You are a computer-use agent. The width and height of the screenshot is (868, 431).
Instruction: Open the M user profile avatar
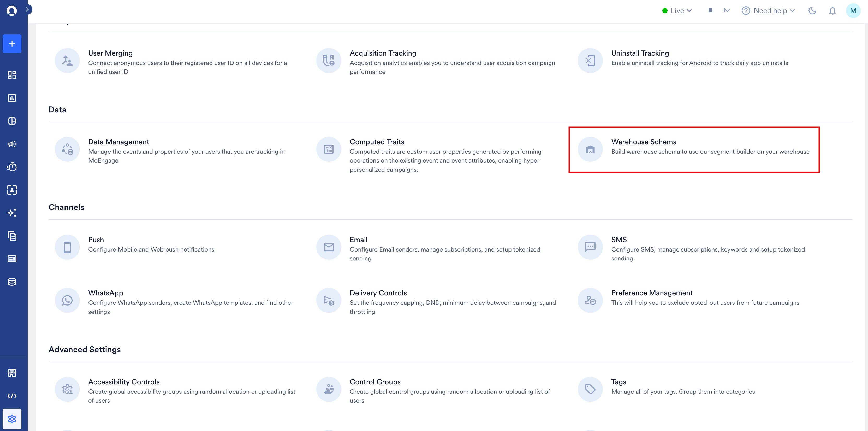point(853,11)
